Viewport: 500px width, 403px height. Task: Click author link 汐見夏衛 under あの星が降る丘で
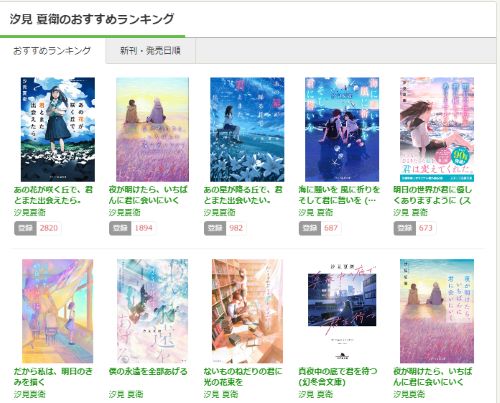220,212
